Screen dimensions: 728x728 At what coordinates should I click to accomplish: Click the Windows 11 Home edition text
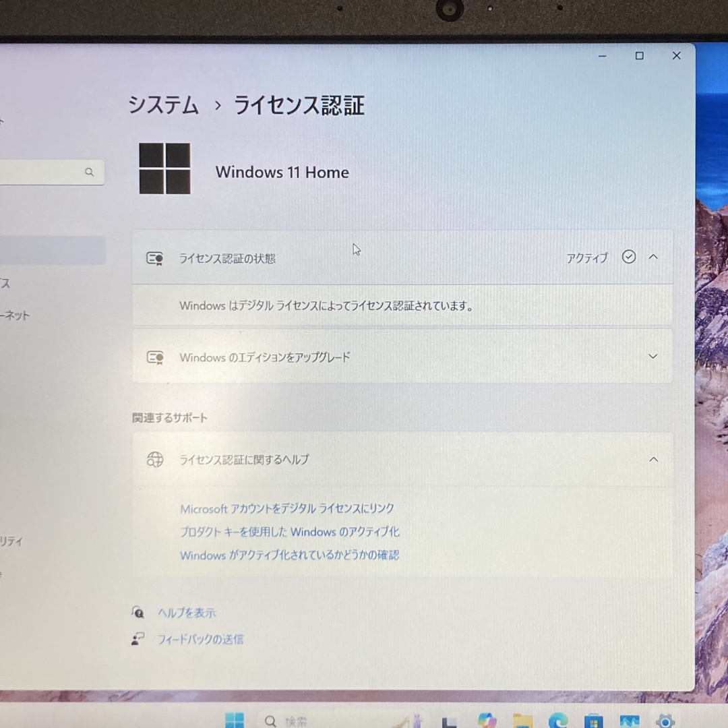(x=282, y=173)
